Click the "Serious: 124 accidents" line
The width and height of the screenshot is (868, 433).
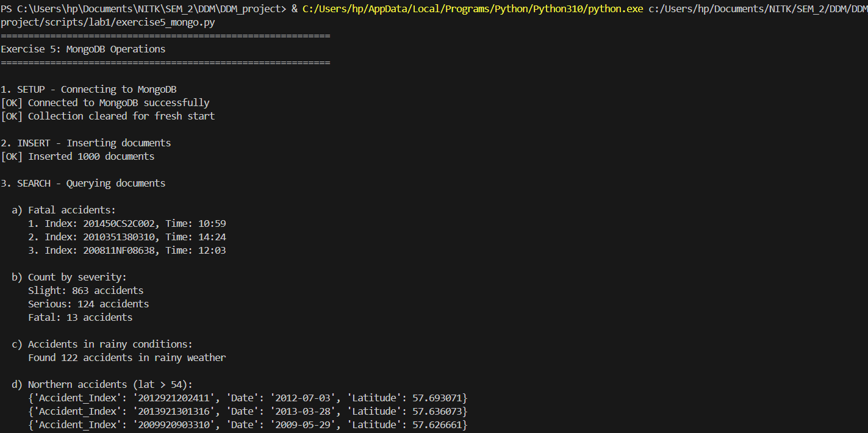coord(88,304)
